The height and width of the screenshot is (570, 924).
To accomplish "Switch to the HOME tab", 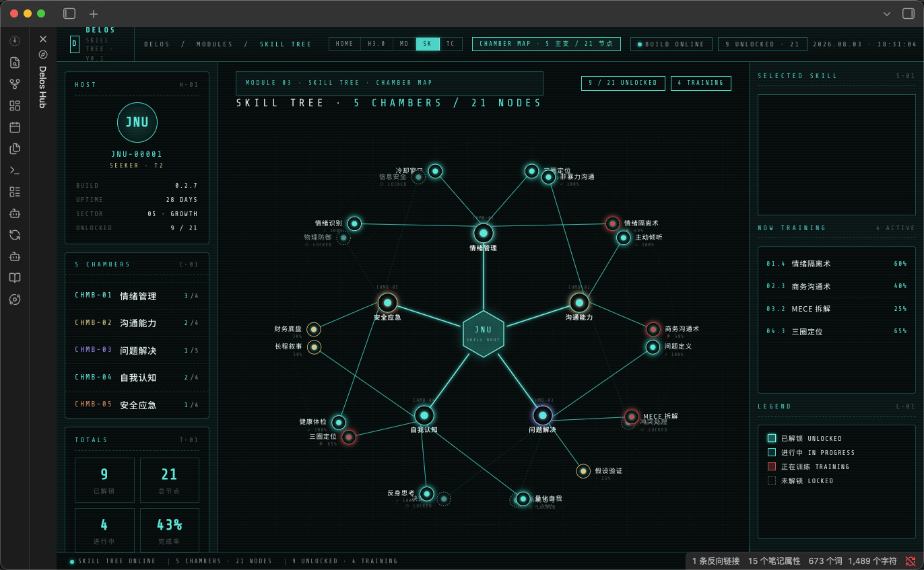I will pos(345,44).
